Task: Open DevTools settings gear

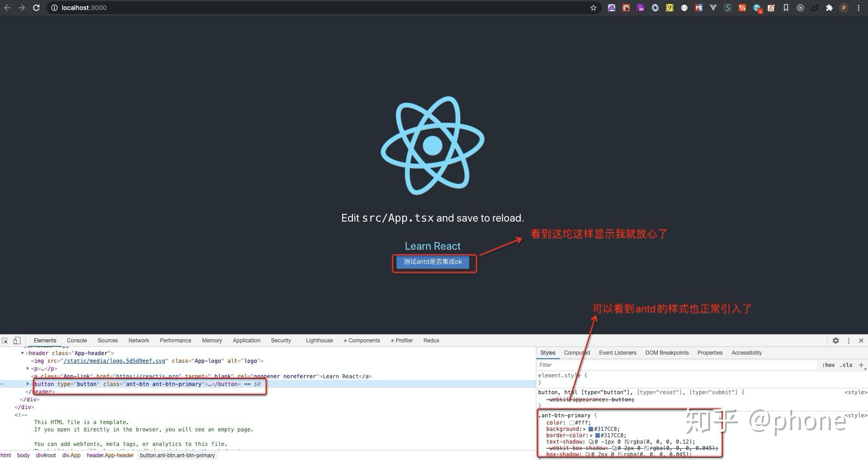Action: (x=836, y=341)
